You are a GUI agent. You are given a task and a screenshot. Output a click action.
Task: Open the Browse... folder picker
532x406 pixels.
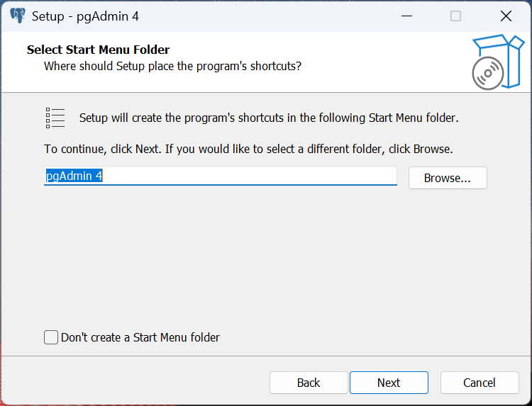coord(447,178)
